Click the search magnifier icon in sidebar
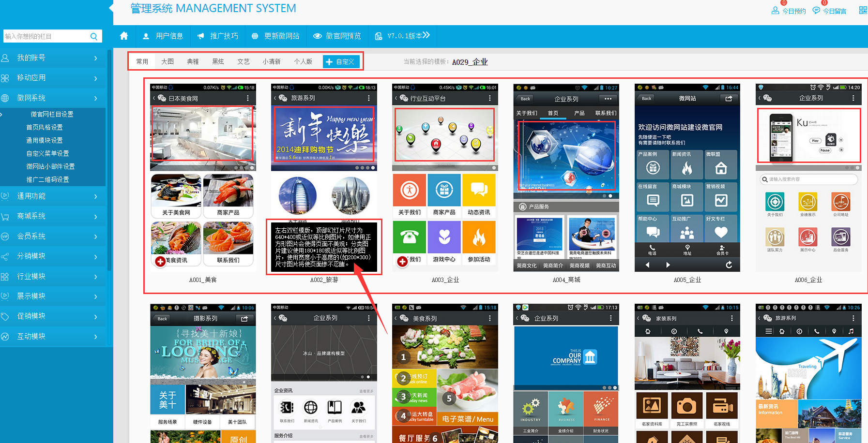Image resolution: width=868 pixels, height=443 pixels. coord(94,36)
